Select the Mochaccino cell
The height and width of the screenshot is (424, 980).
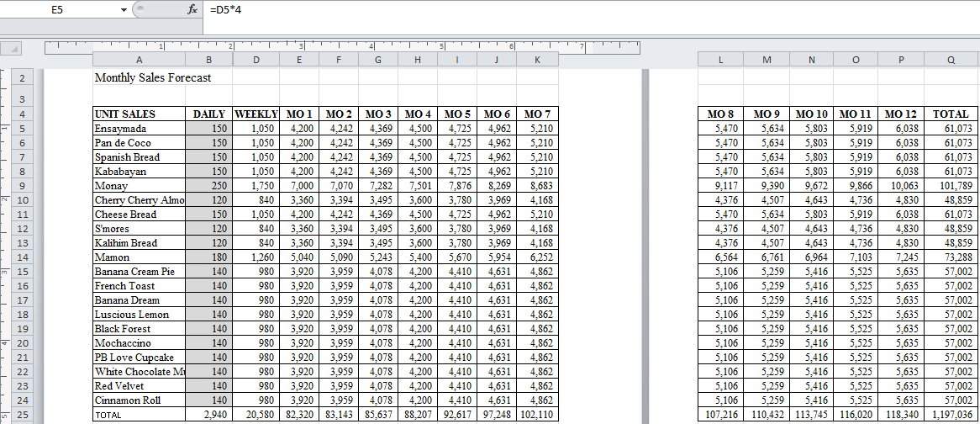pos(139,342)
